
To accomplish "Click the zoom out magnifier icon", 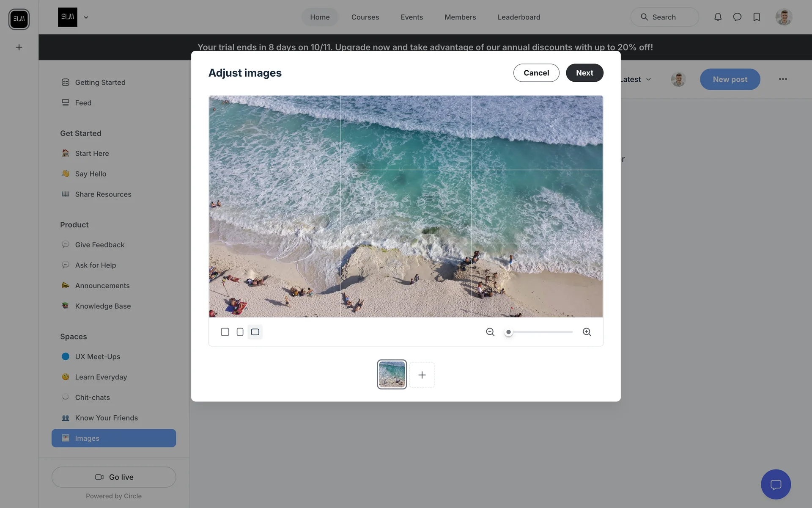I will pos(490,332).
